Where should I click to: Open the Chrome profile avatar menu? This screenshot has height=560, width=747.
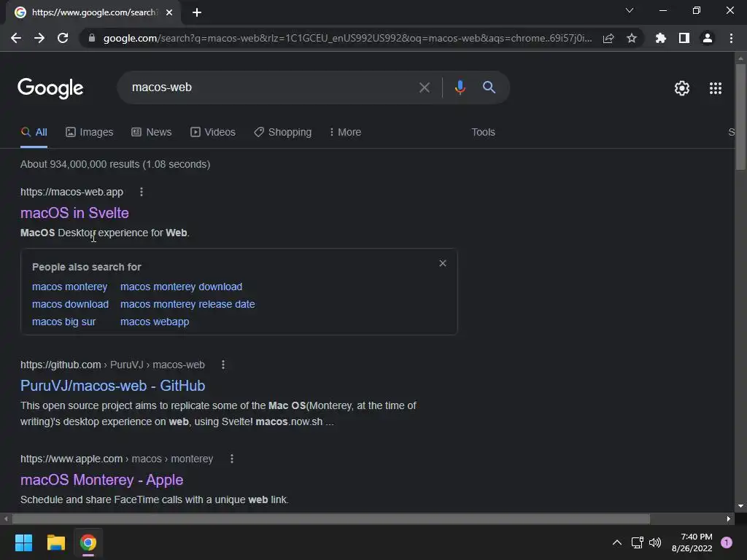[x=708, y=38]
